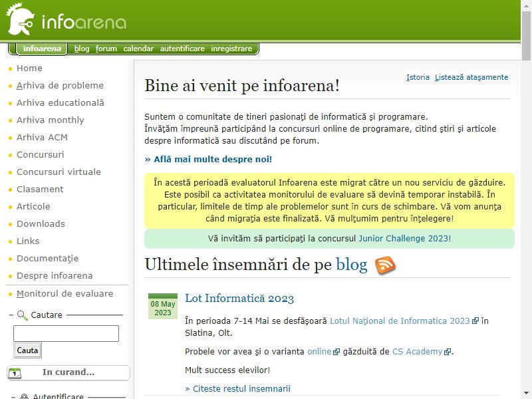Open the infoarena tab in top navigation

[42, 49]
